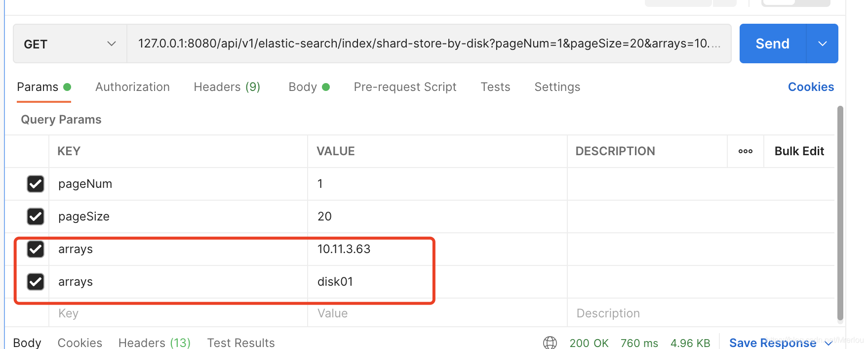Open the column options ellipsis icon
The height and width of the screenshot is (349, 868).
click(x=745, y=151)
